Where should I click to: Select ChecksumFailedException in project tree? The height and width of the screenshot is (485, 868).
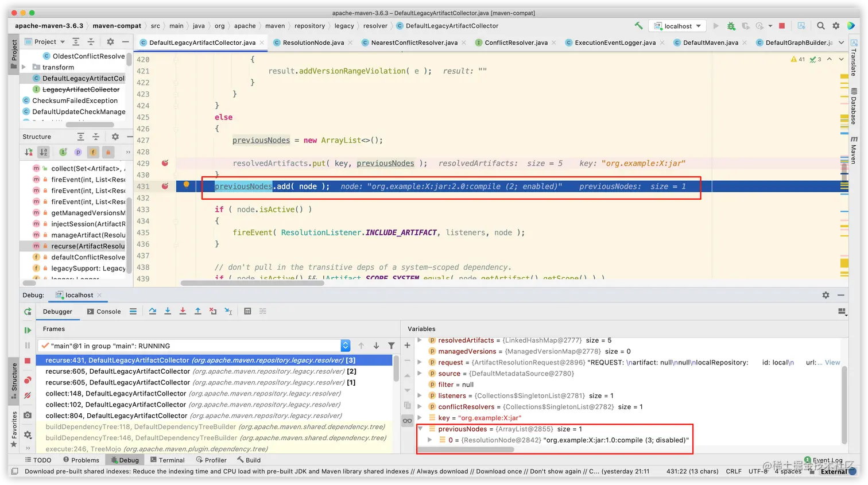tap(70, 100)
